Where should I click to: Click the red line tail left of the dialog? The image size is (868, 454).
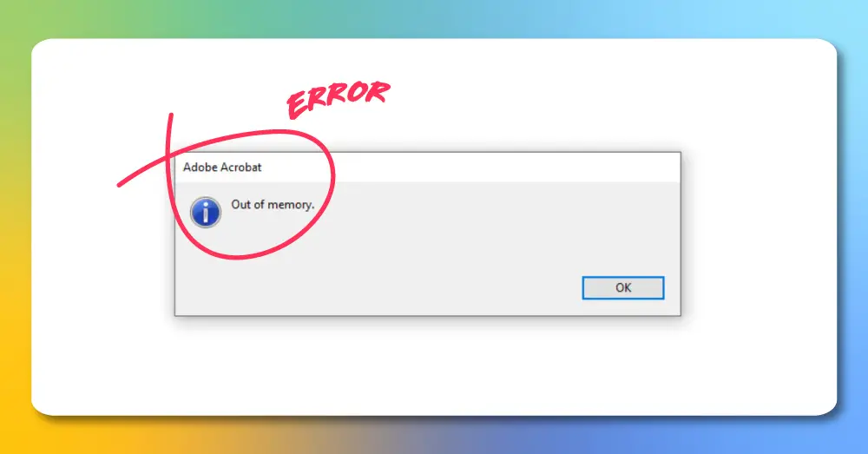click(x=141, y=173)
